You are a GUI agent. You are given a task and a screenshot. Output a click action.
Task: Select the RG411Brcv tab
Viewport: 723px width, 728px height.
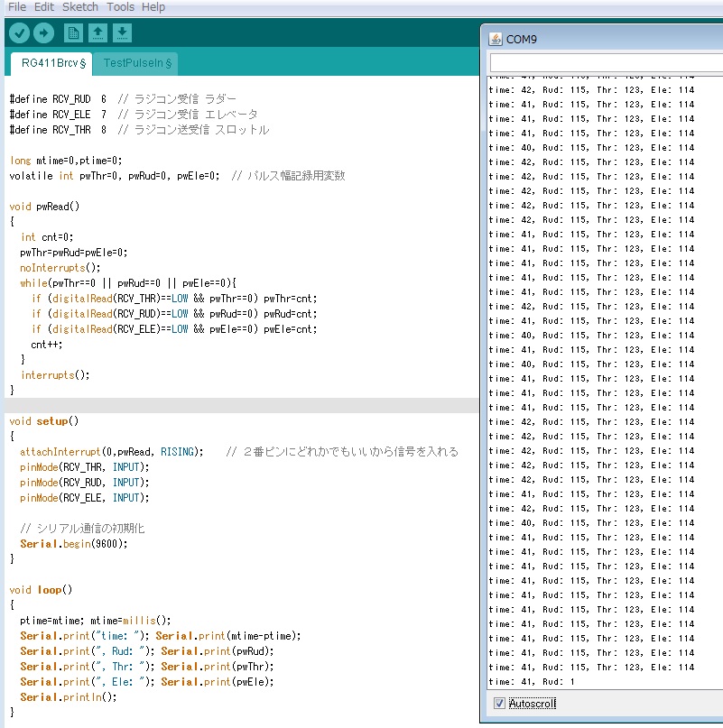click(53, 63)
